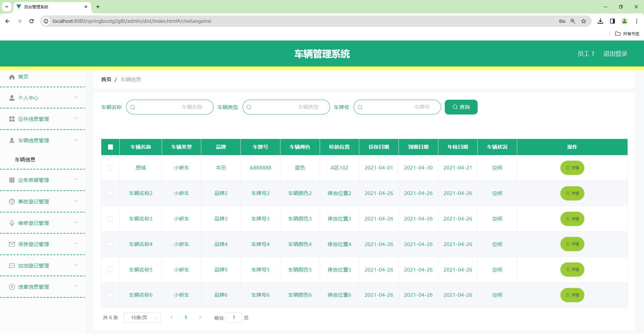Expand the 保养登记管理 chevron
This screenshot has width=644, height=334.
[x=76, y=244]
